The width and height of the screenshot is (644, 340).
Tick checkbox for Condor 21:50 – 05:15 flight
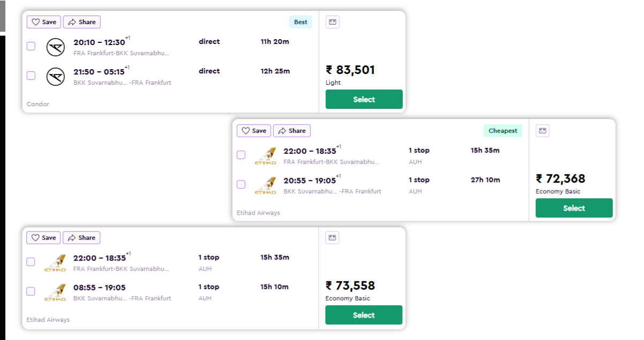pos(31,76)
